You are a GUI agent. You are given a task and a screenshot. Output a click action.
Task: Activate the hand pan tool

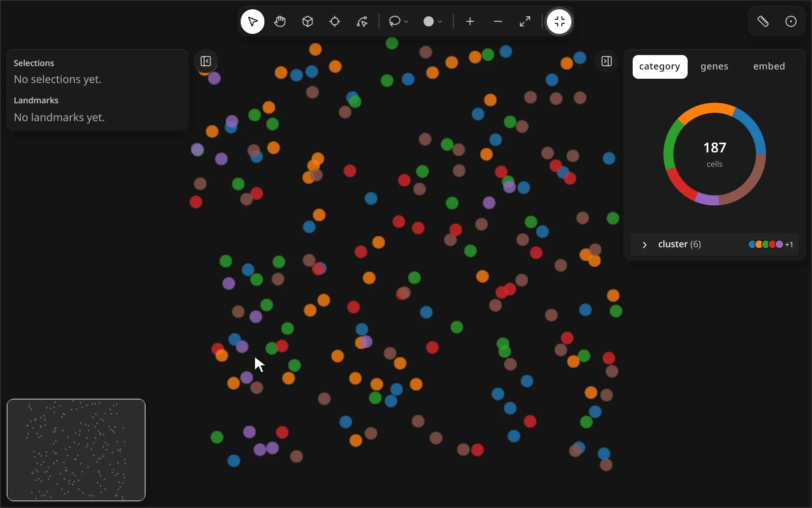[x=280, y=22]
